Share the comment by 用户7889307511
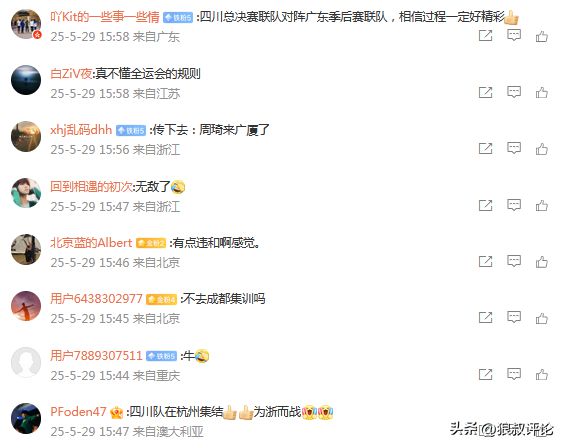 coord(485,374)
